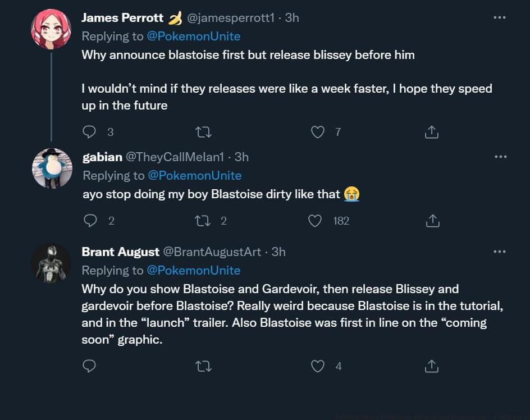The height and width of the screenshot is (420, 530).
Task: Open more options on James Perrott's tweet
Action: (x=499, y=17)
